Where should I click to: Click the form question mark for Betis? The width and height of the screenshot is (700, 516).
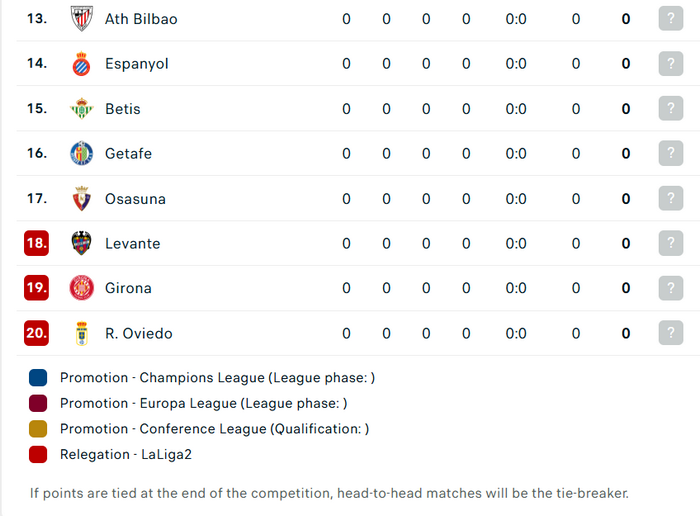[671, 108]
